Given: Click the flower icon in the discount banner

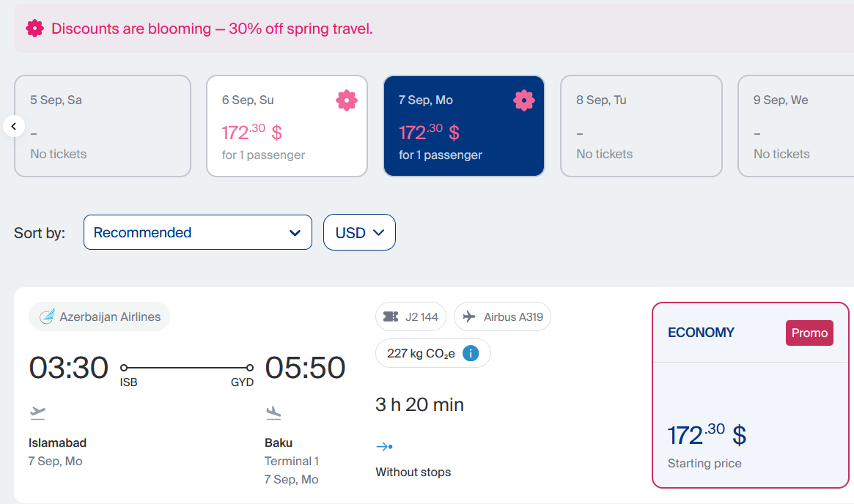Looking at the screenshot, I should [35, 29].
